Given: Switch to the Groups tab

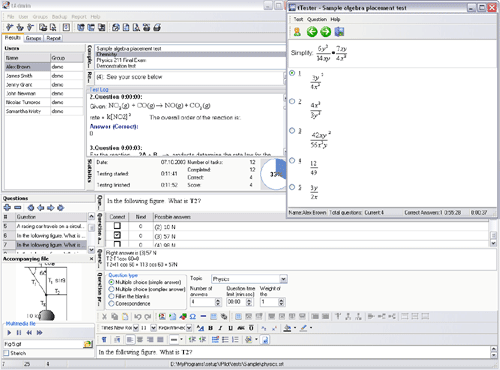Looking at the screenshot, I should [x=33, y=38].
